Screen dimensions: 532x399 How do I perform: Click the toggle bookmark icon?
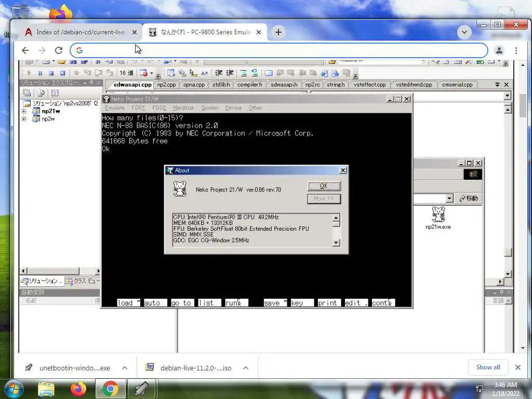point(269,73)
